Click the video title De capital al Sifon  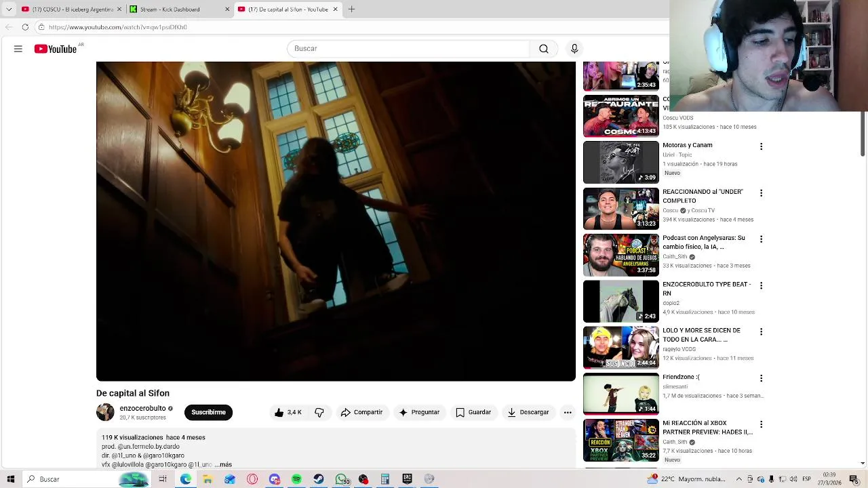point(133,393)
